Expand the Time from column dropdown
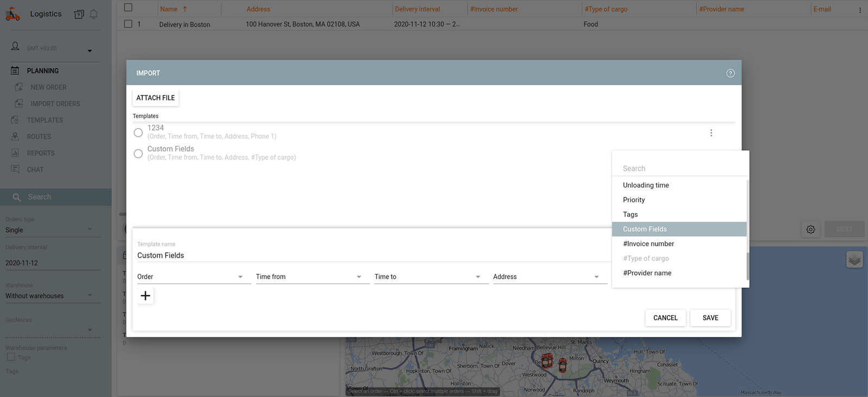Screen dimensions: 868x397 point(359,277)
